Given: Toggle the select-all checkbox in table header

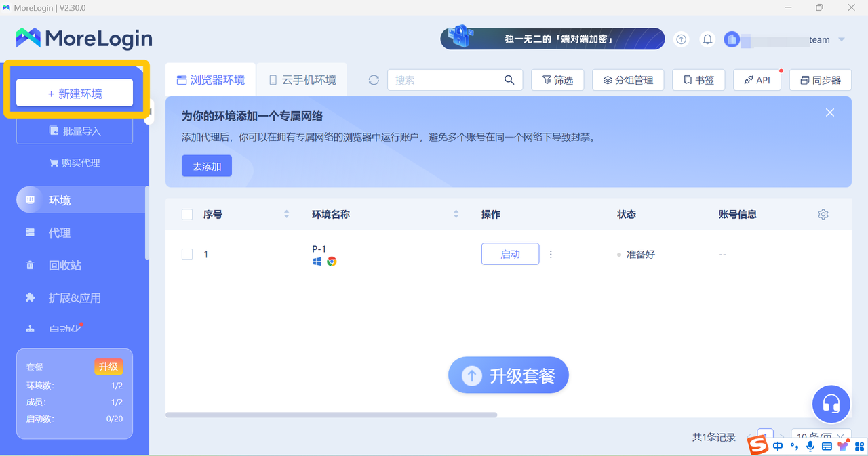Looking at the screenshot, I should [187, 215].
